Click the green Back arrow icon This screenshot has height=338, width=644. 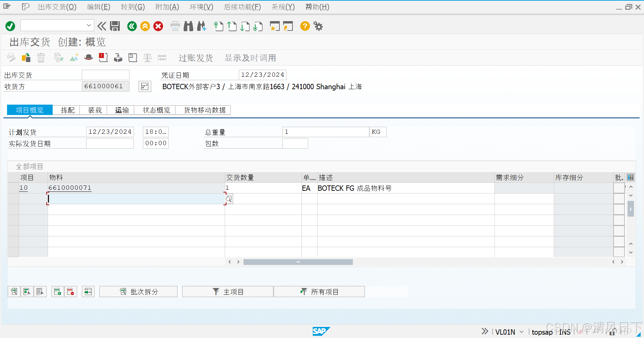point(132,26)
